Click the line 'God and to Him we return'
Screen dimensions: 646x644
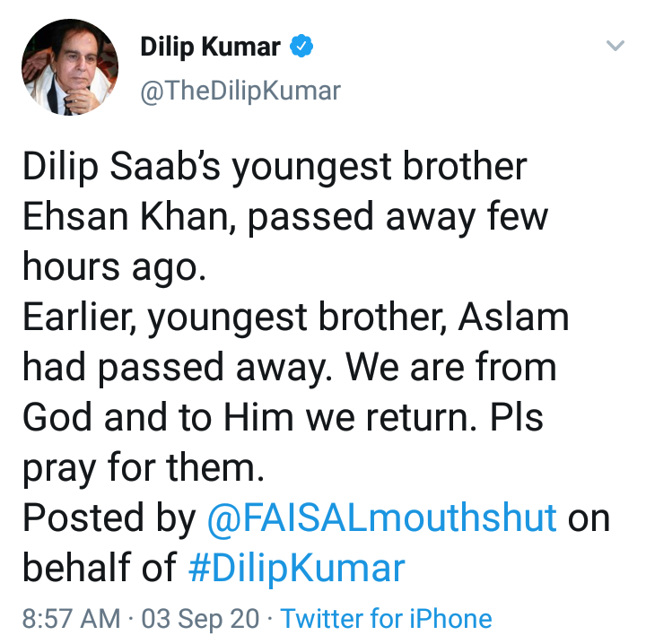point(249,418)
